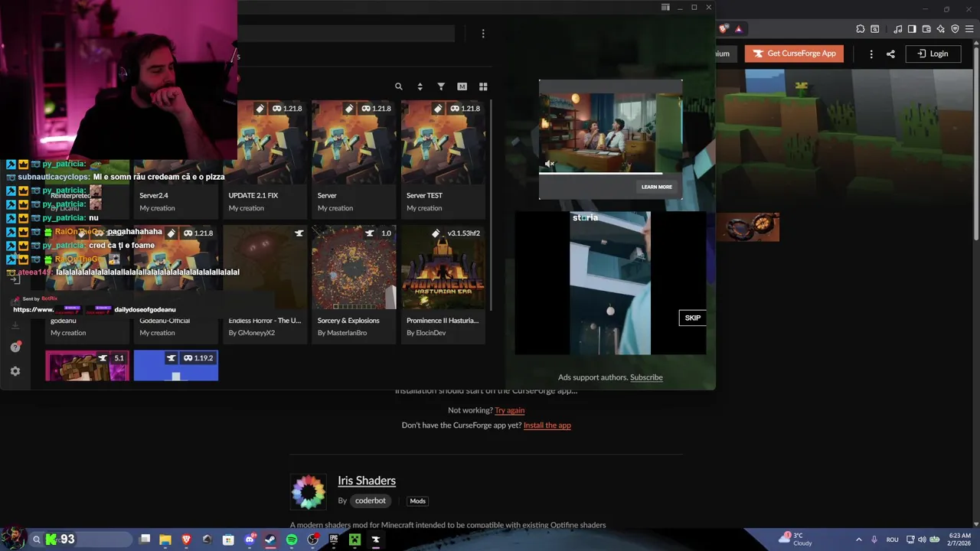Click the Godeanu-Official profile name
The width and height of the screenshot is (980, 551).
click(x=165, y=321)
